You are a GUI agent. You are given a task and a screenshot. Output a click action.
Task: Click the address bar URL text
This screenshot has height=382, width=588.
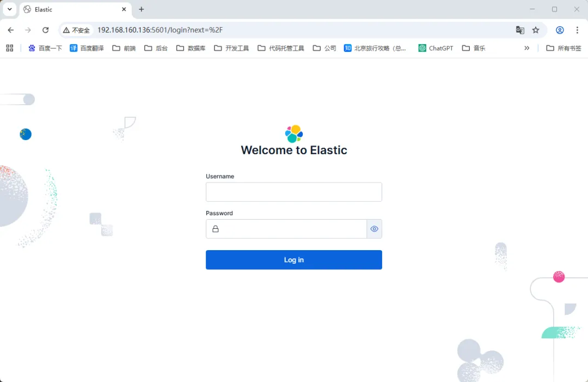coord(160,30)
